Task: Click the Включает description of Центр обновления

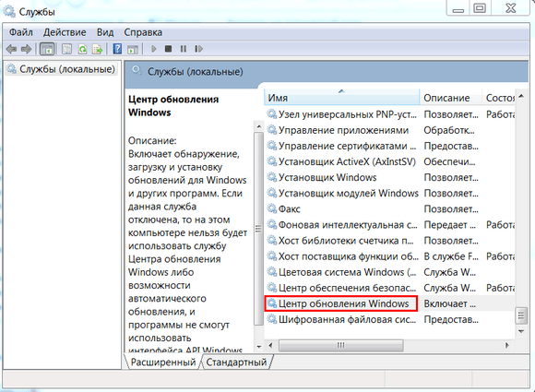Action: tap(449, 303)
